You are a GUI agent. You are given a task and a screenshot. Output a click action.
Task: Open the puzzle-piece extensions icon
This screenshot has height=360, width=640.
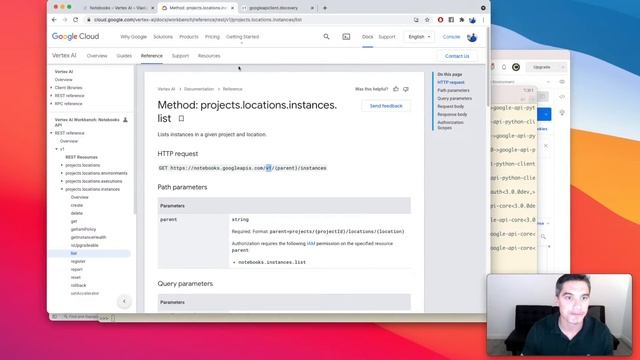462,20
